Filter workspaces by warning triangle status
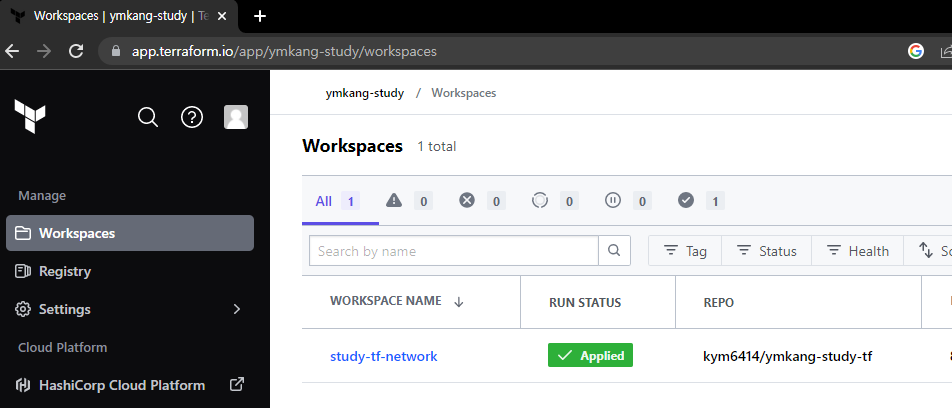952x408 pixels. (x=409, y=200)
